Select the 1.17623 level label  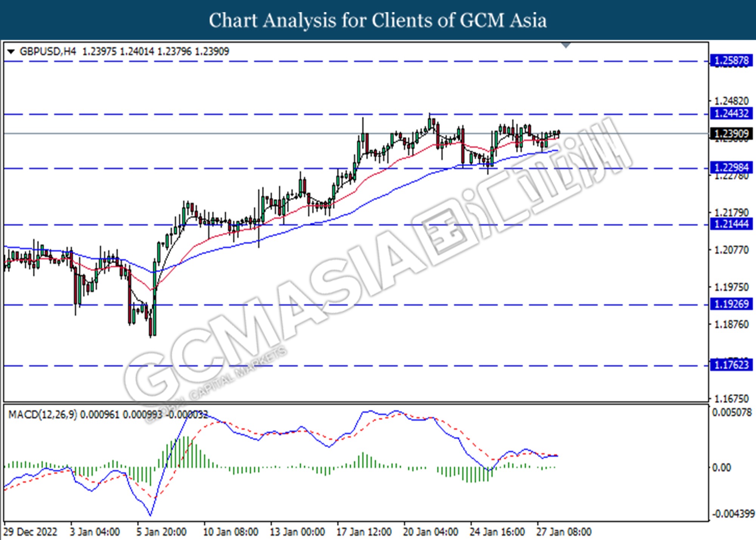click(x=731, y=365)
